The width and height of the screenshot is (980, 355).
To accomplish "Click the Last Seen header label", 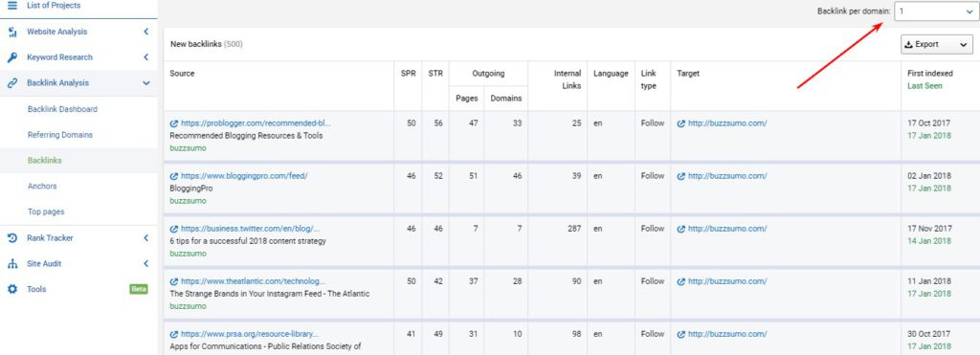I will (924, 86).
